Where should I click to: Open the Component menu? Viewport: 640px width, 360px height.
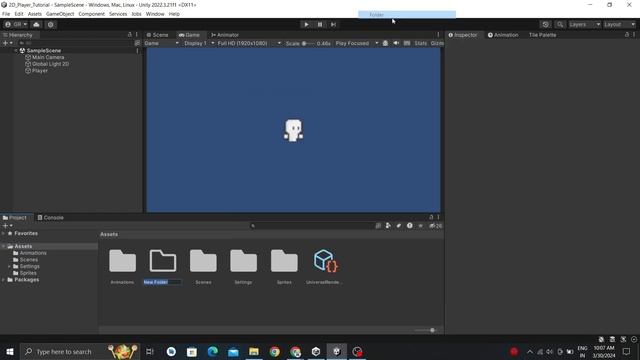pyautogui.click(x=91, y=14)
